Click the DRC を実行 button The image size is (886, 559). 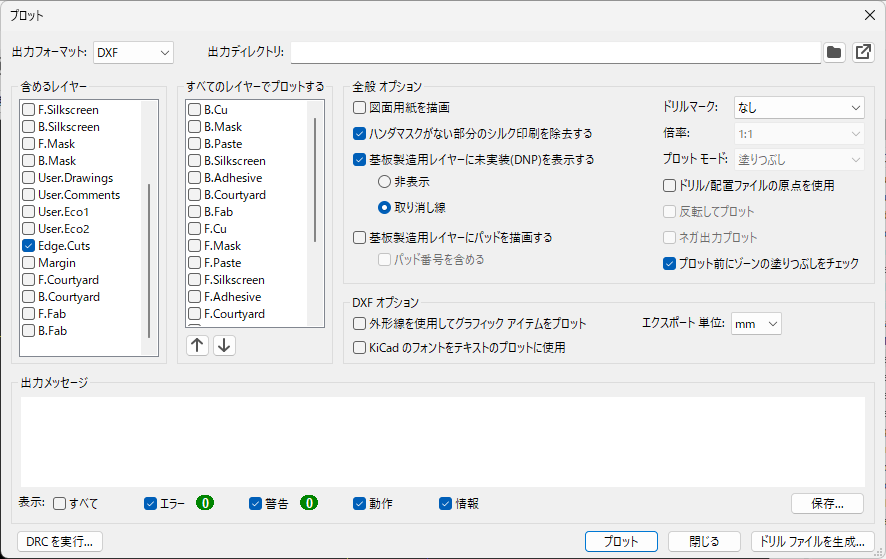tap(60, 541)
